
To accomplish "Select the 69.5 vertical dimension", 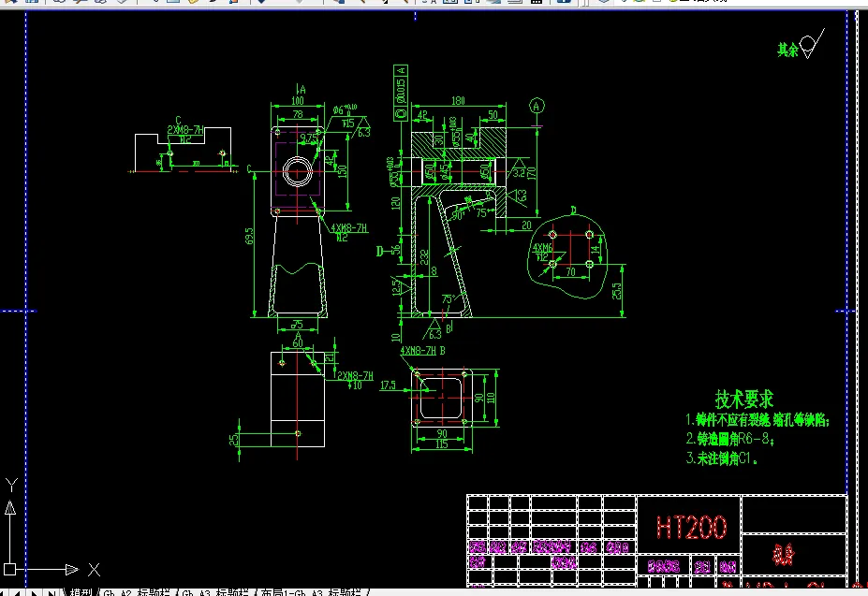I will 249,236.
